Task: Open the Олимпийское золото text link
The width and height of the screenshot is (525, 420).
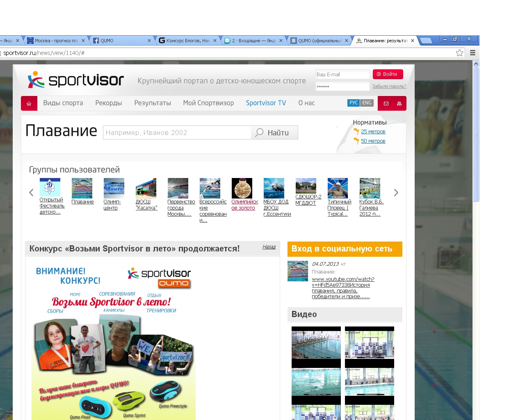Action: tap(244, 205)
